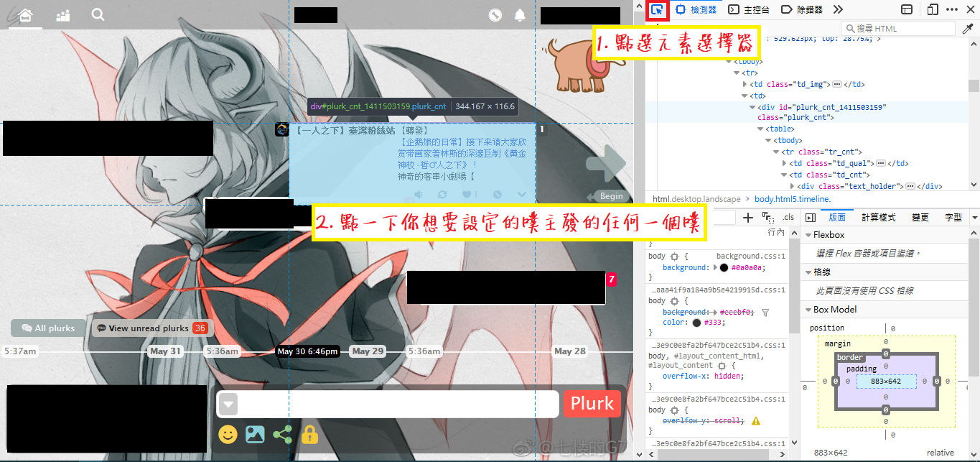This screenshot has height=462, width=980.
Task: Select the 版面 layout tab
Action: [x=837, y=218]
